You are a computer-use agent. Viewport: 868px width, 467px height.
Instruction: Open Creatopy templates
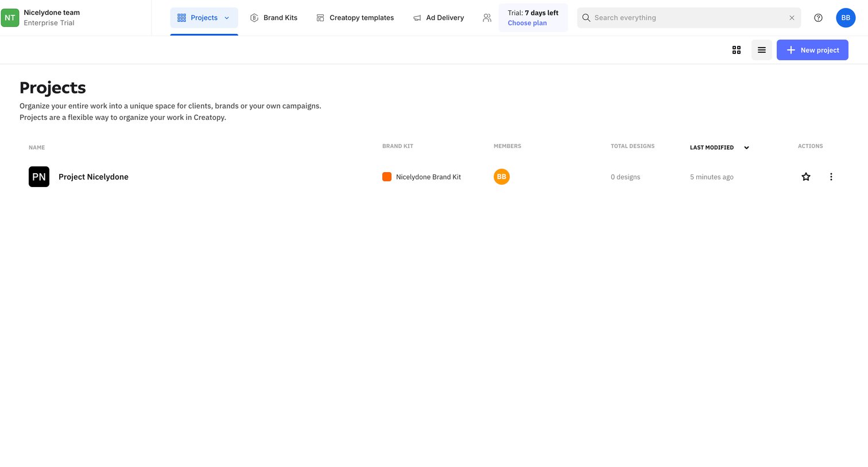[x=355, y=18]
